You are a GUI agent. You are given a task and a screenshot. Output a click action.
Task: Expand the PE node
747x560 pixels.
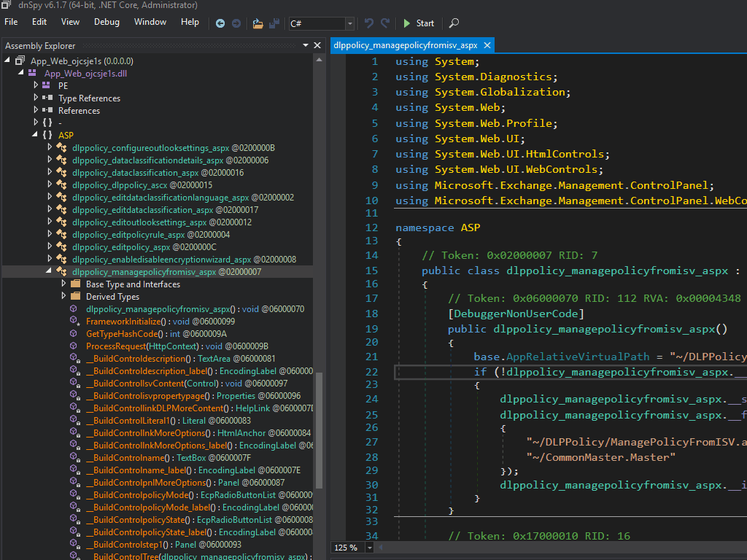[x=36, y=85]
